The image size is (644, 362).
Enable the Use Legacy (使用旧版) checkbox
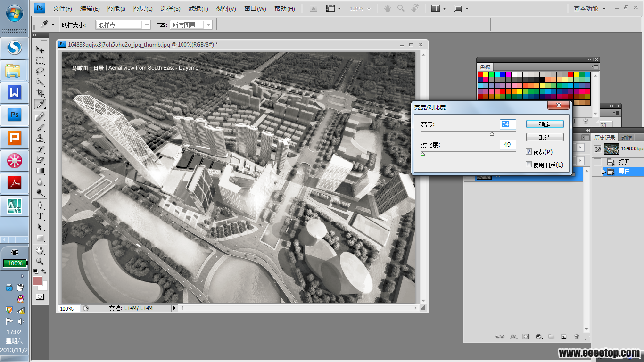529,165
